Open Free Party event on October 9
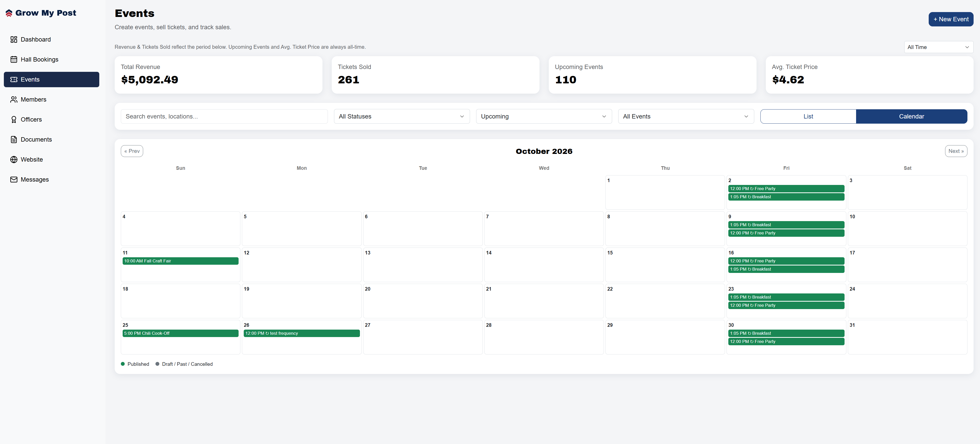The height and width of the screenshot is (444, 980). 786,233
